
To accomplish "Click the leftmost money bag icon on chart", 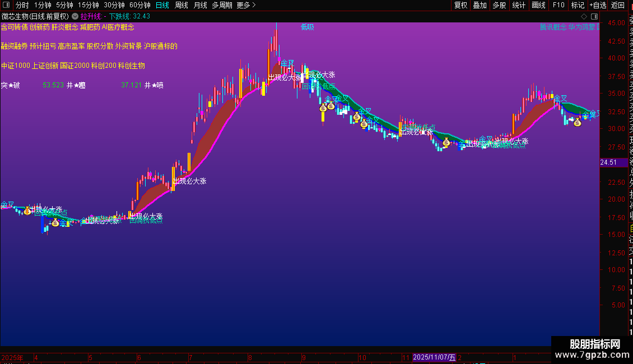I will 27,211.
